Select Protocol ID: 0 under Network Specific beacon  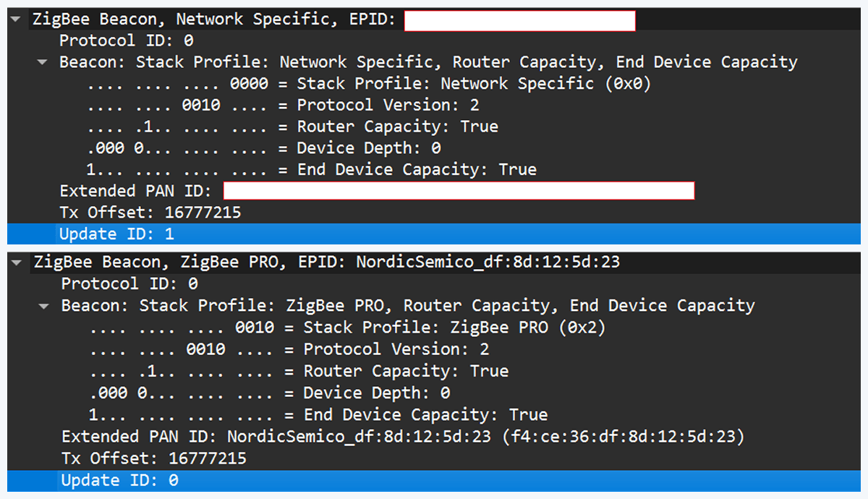(126, 40)
